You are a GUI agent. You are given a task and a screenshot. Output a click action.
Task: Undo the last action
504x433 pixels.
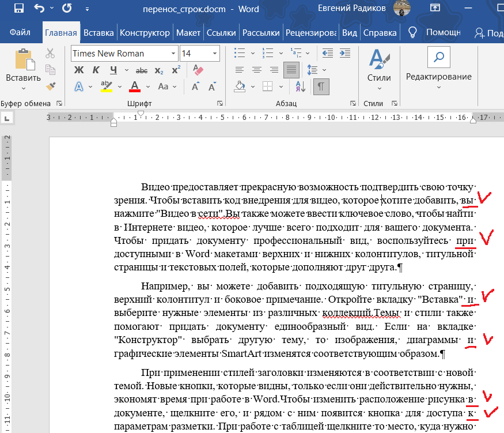click(39, 8)
